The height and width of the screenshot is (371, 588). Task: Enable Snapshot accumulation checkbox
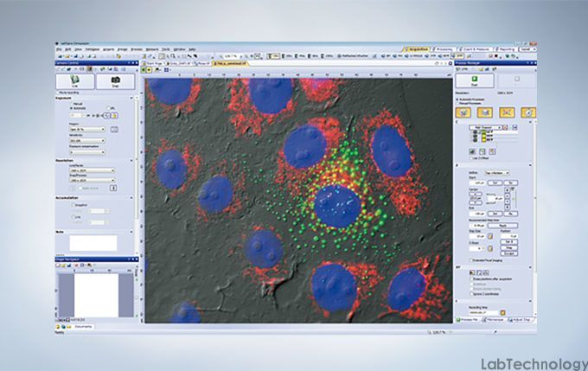coord(73,205)
